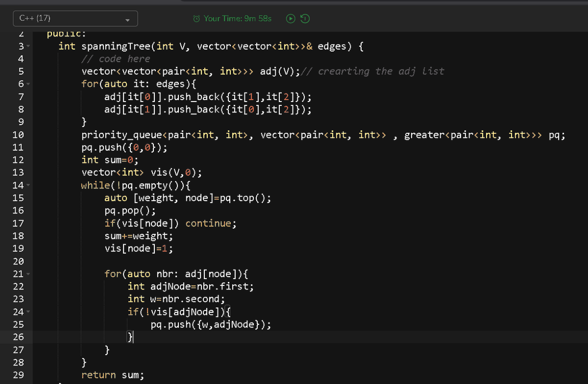Screen dimensions: 588x384
Task: Click the 'pq.pop();' statement
Action: (130, 211)
